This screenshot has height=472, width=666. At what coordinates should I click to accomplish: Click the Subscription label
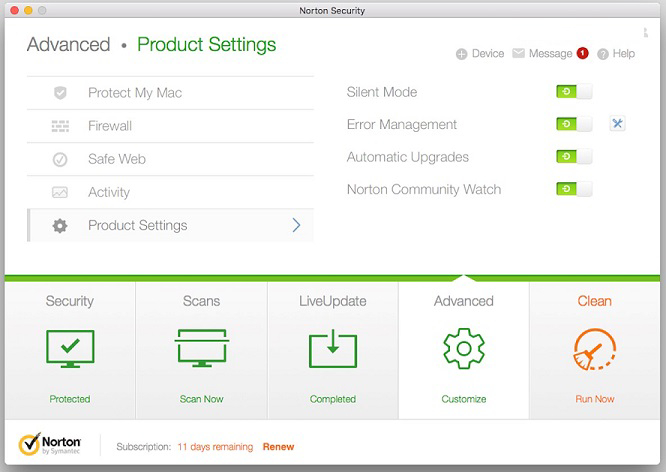(144, 447)
